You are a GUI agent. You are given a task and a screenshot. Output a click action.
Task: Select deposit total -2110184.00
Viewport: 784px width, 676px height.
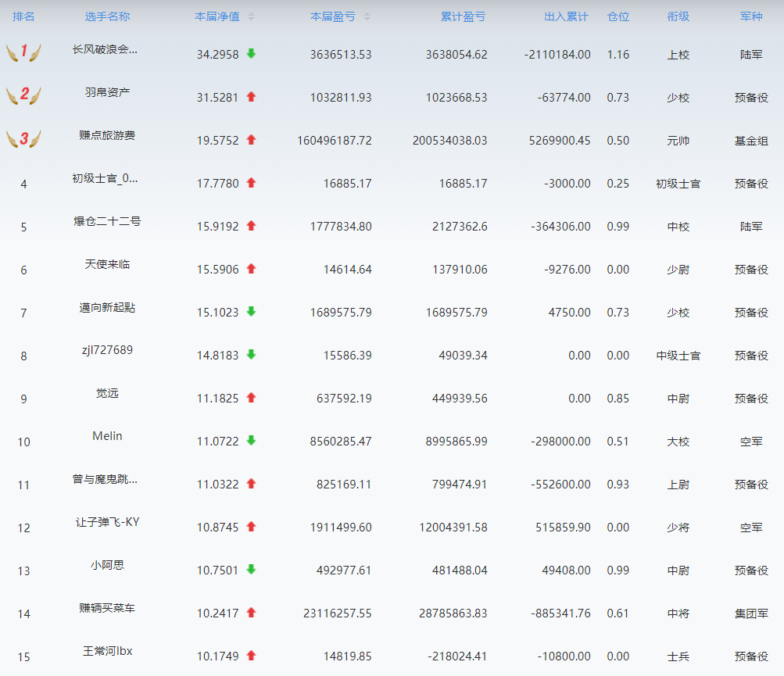557,55
